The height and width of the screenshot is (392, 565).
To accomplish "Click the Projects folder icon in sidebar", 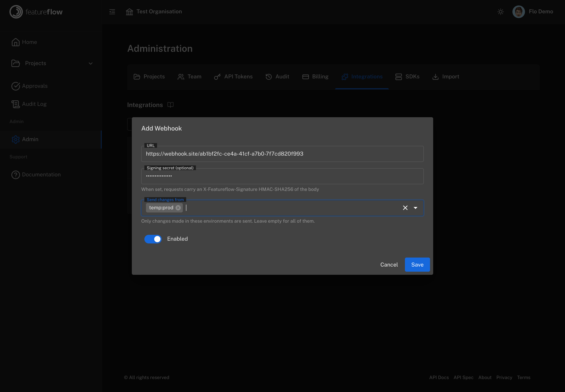I will tap(15, 63).
